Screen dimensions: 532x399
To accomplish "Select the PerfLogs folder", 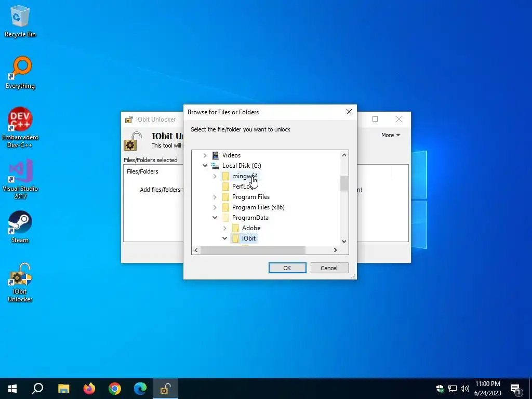I will click(x=242, y=187).
